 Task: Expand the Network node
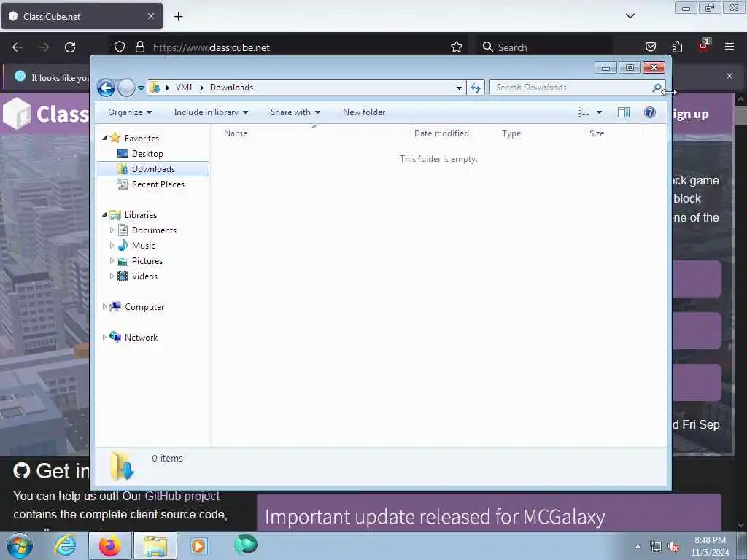click(x=104, y=337)
